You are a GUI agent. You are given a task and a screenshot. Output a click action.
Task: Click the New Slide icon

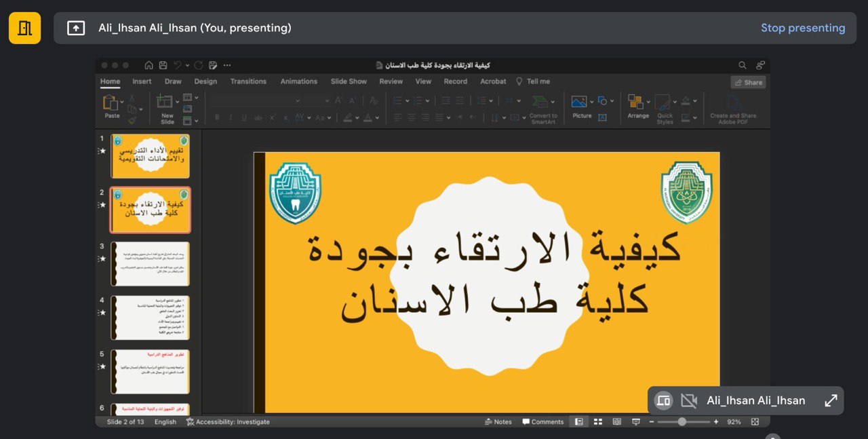point(165,102)
